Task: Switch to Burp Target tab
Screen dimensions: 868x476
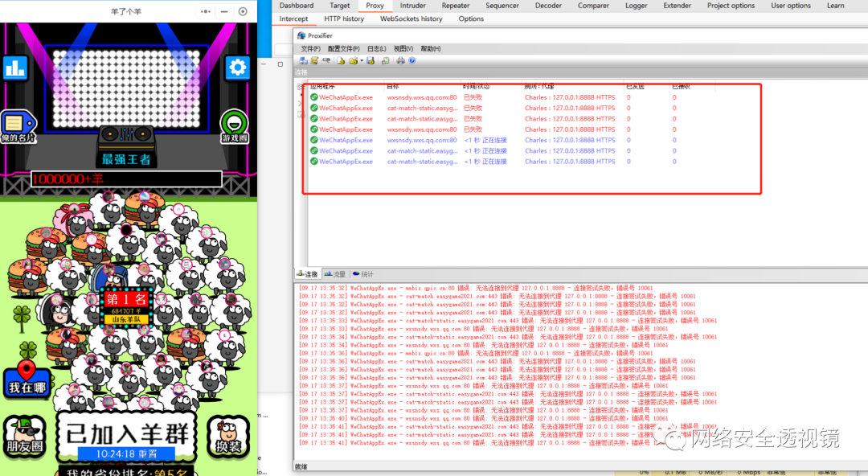Action: tap(339, 6)
